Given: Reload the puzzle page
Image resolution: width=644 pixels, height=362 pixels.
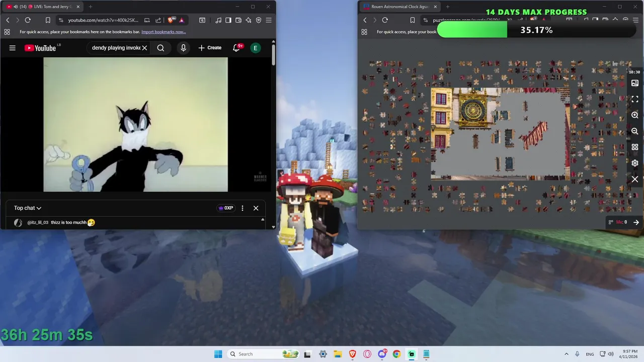Looking at the screenshot, I should tap(385, 20).
